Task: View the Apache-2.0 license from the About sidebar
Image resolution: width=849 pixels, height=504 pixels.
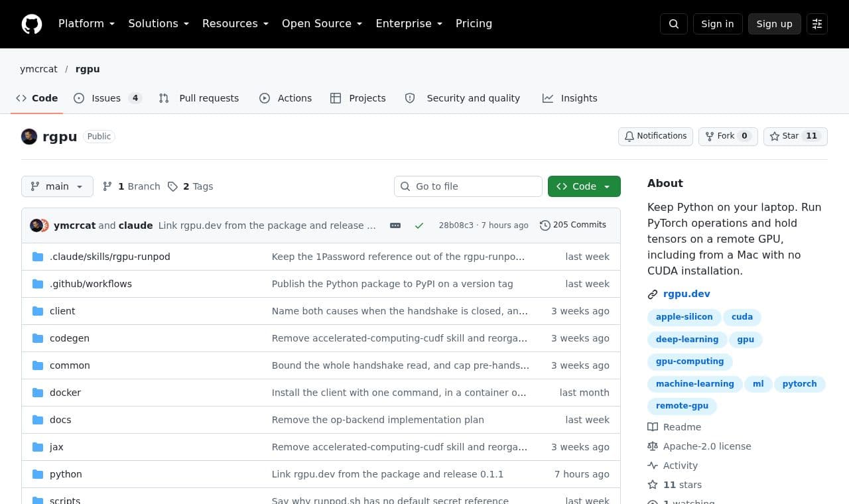Action: (x=700, y=446)
